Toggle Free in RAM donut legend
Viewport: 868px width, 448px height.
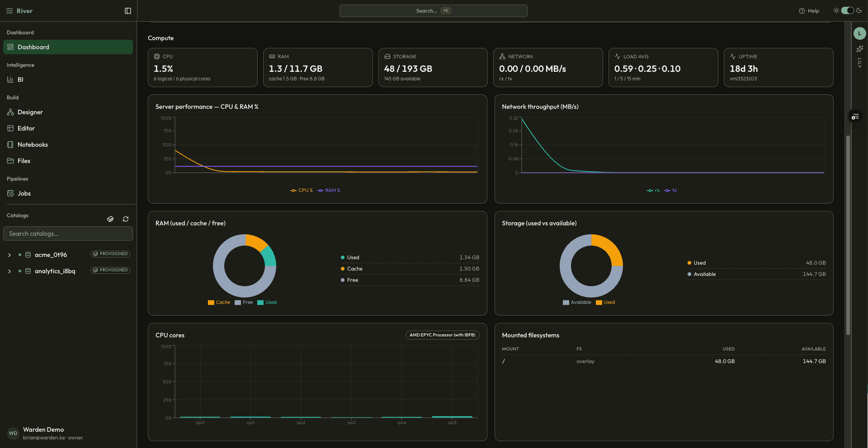pos(244,303)
